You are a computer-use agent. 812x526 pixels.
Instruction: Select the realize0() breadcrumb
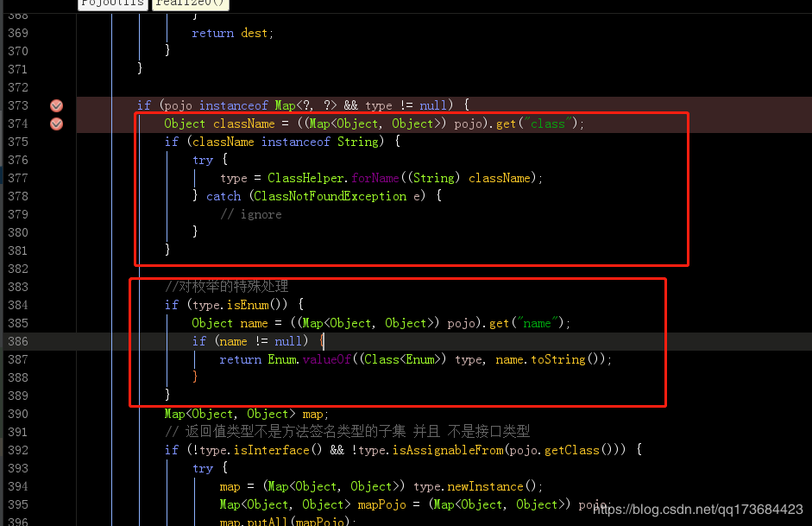(190, 3)
